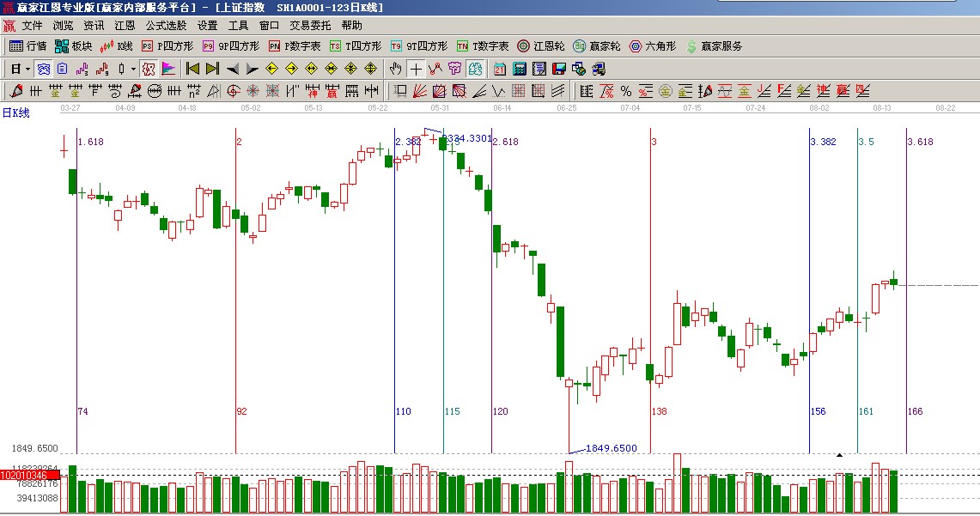The width and height of the screenshot is (980, 516).
Task: Click the calendar icon in toolbar
Action: coord(499,69)
